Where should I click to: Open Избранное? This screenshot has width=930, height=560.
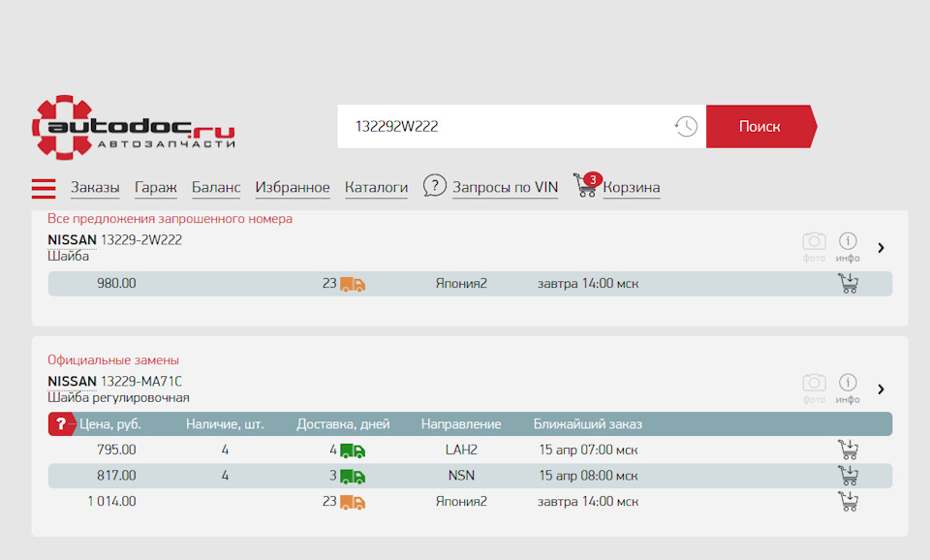(x=293, y=187)
